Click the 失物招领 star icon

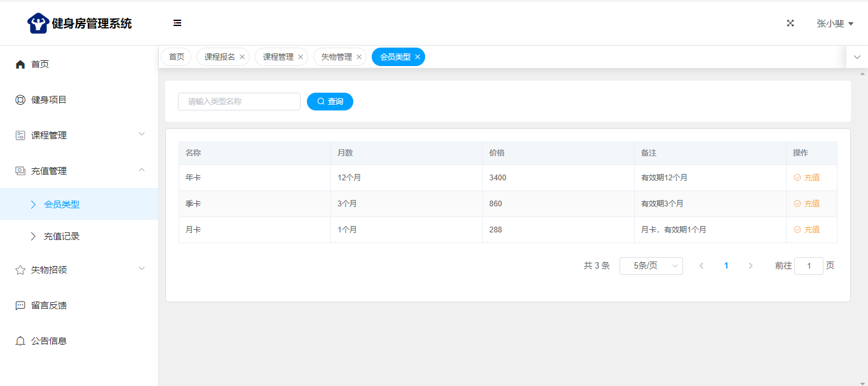click(20, 270)
